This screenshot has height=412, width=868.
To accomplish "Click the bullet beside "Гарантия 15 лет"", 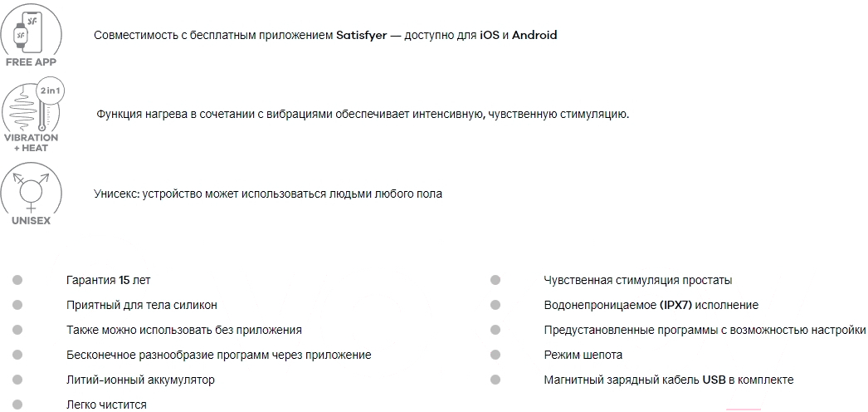I will click(x=18, y=281).
